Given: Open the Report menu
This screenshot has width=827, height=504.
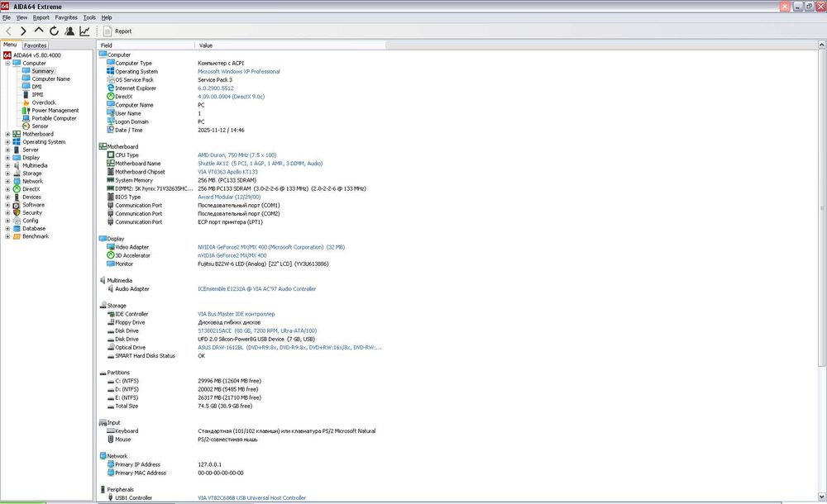Looking at the screenshot, I should 41,17.
